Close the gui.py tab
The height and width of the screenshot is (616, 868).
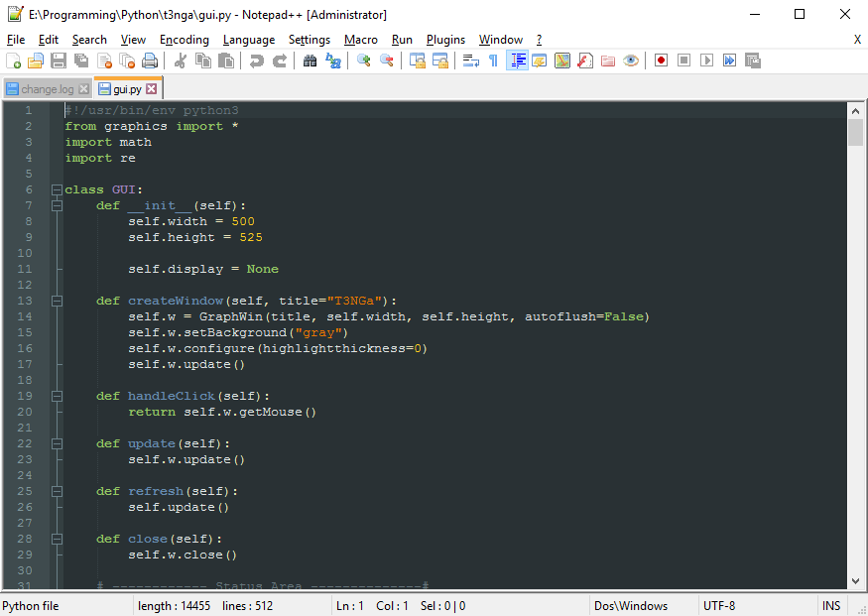tap(152, 89)
